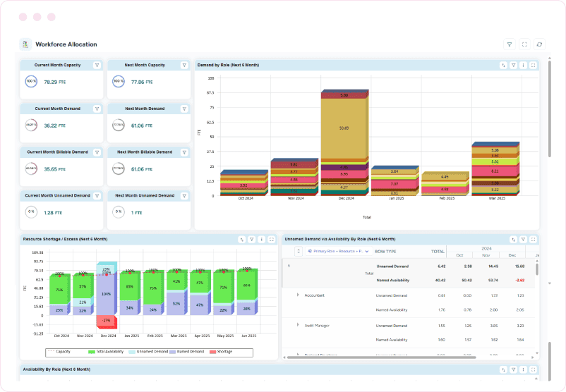566x392 pixels.
Task: Click the 77.86 FTE next month capacity value
Action: tap(142, 82)
